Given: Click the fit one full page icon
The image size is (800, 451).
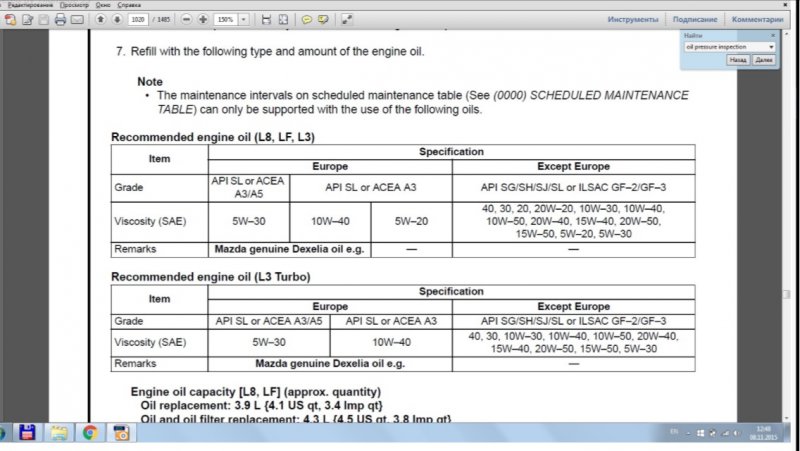Looking at the screenshot, I should (283, 19).
